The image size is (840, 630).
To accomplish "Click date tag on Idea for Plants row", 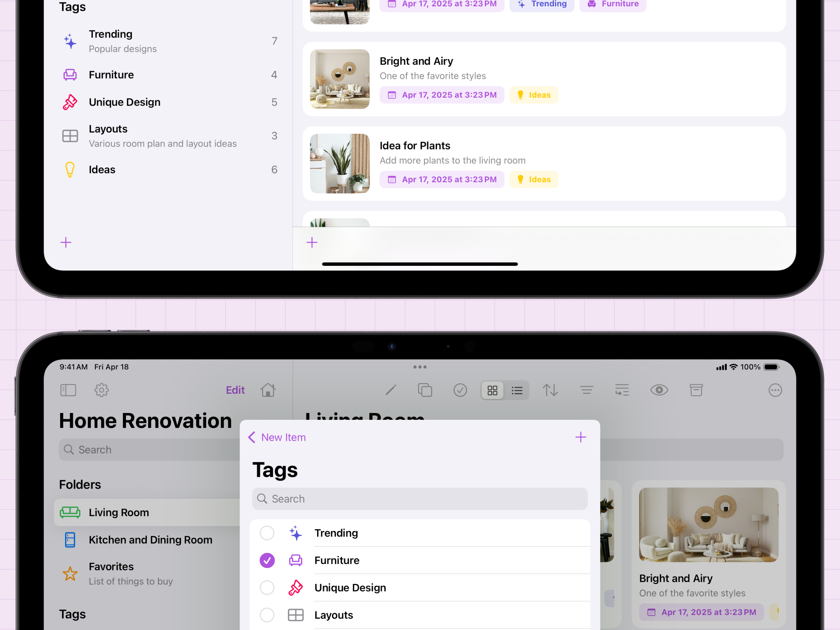I will pos(442,179).
